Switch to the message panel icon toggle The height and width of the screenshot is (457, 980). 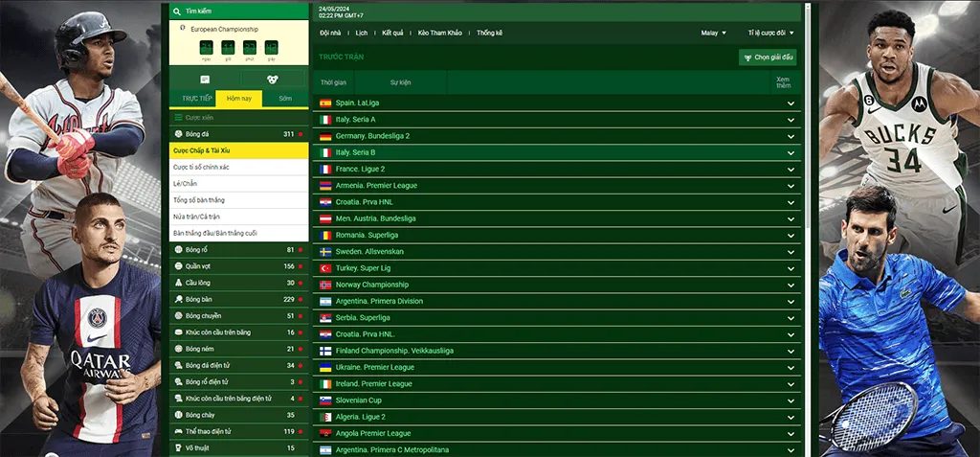[204, 80]
